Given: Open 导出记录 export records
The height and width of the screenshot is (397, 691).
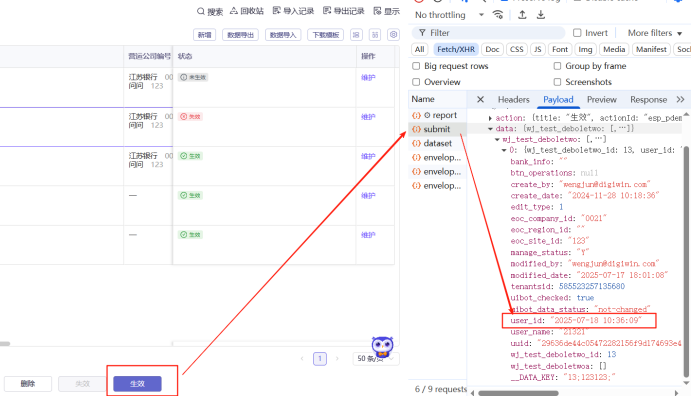Looking at the screenshot, I should point(344,11).
